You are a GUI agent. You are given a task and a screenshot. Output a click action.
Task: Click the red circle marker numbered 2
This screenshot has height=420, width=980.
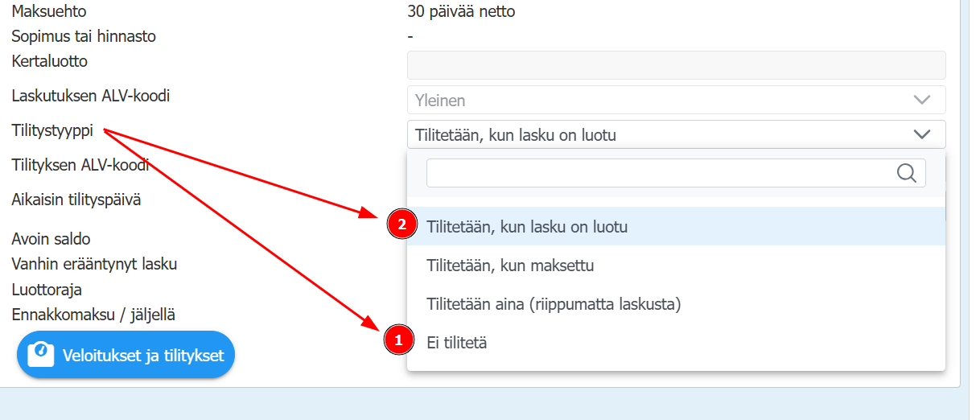401,225
